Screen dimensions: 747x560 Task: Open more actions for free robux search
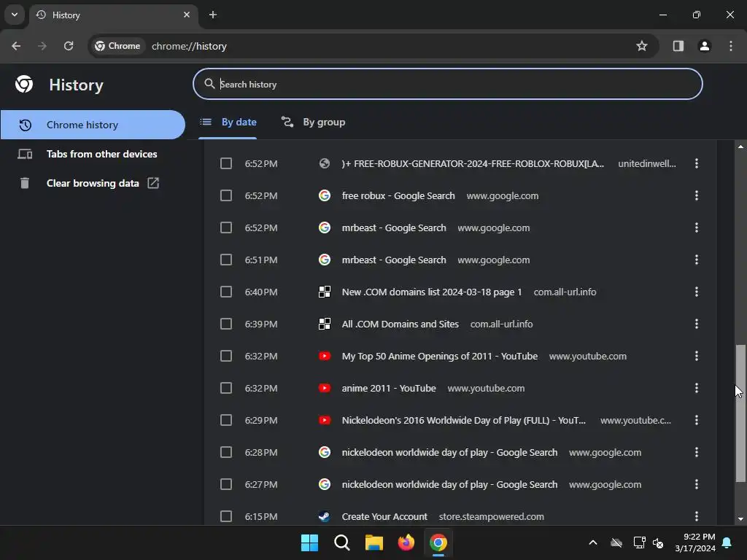tap(697, 195)
